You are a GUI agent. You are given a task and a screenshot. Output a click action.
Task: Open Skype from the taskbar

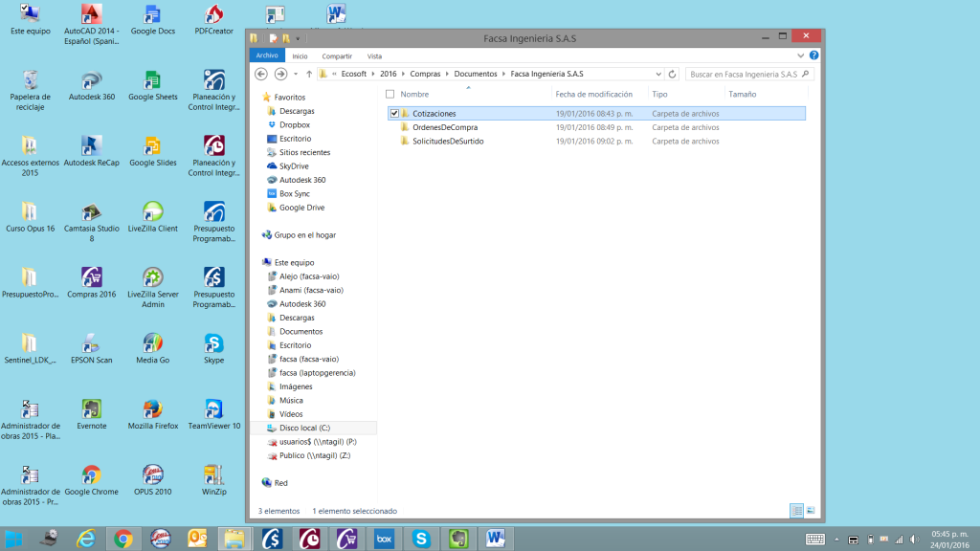(x=421, y=539)
